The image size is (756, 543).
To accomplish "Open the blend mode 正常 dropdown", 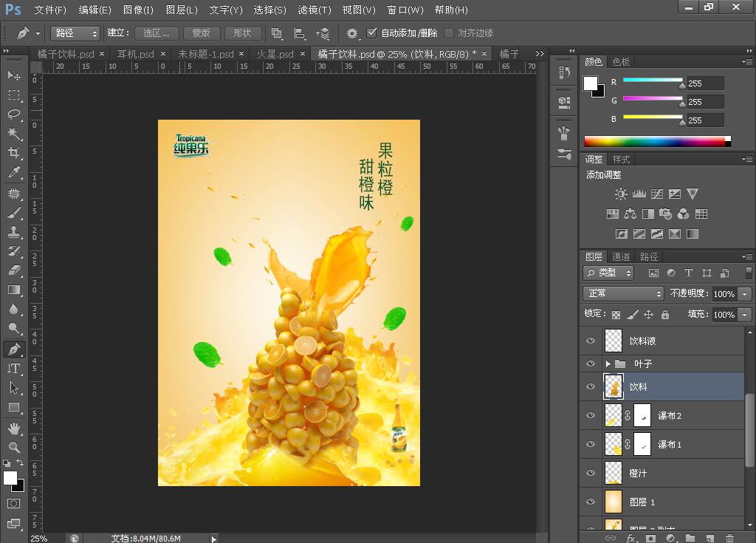I will 624,293.
